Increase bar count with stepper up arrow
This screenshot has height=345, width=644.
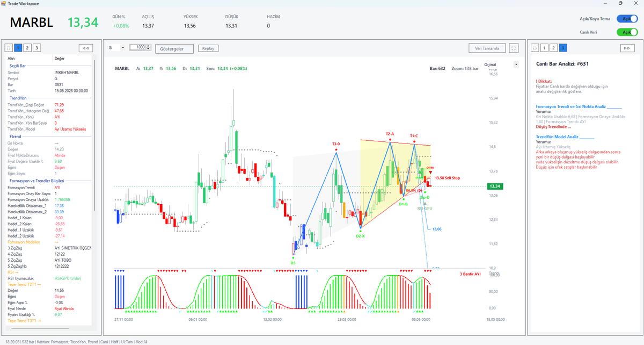[149, 46]
